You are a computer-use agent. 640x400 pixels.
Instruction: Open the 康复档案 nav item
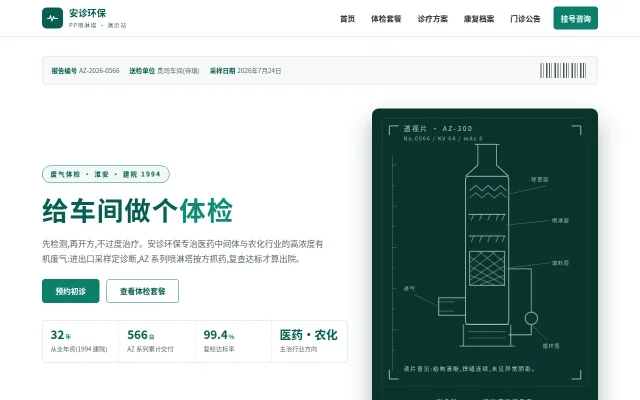(x=479, y=19)
